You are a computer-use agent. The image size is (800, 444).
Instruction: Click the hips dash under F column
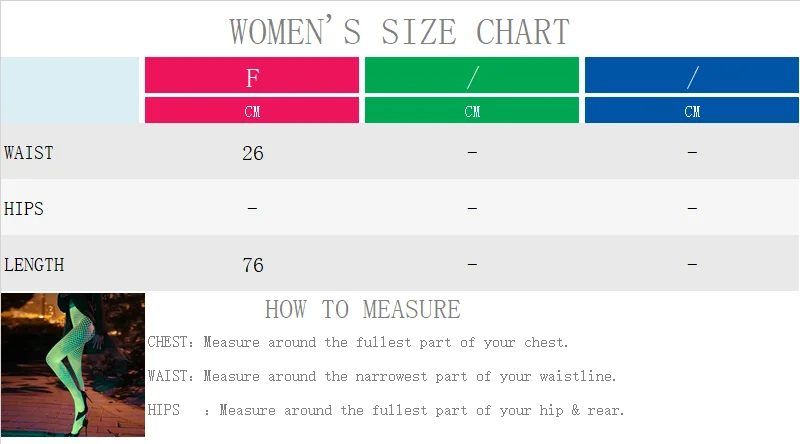[252, 209]
